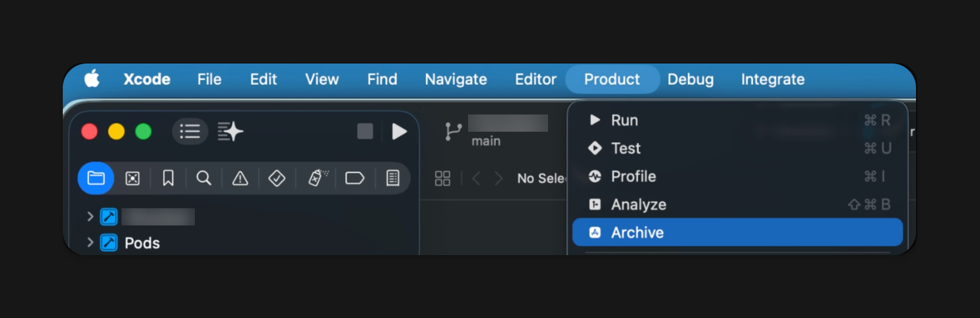Image resolution: width=980 pixels, height=318 pixels.
Task: Select Archive in the Product menu
Action: coord(737,233)
